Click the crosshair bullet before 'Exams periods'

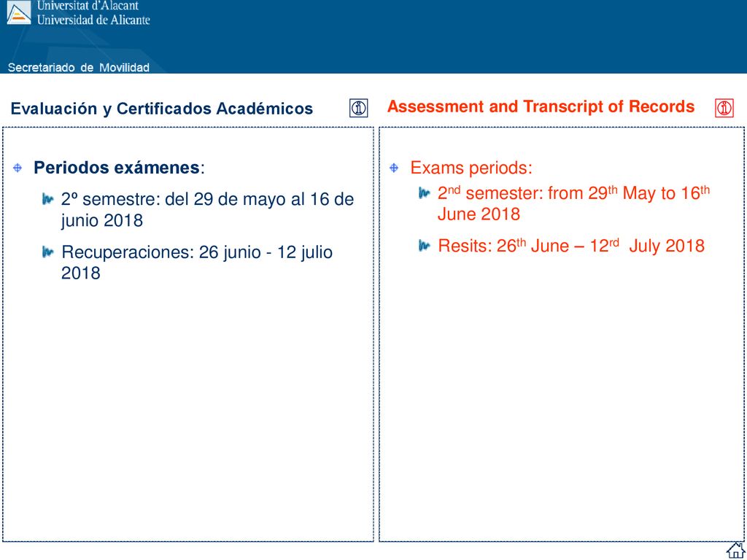(394, 168)
